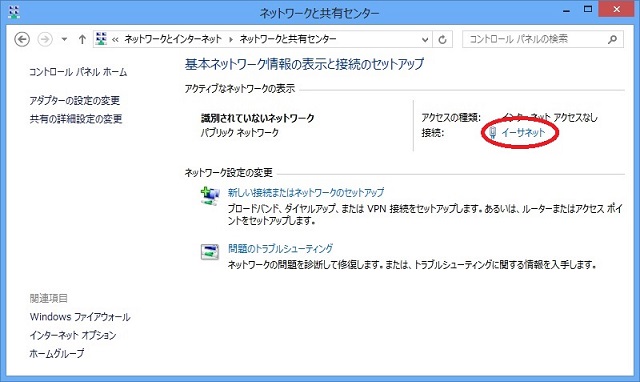Open Windows ファイアウォール link
640x382 pixels.
click(x=80, y=317)
